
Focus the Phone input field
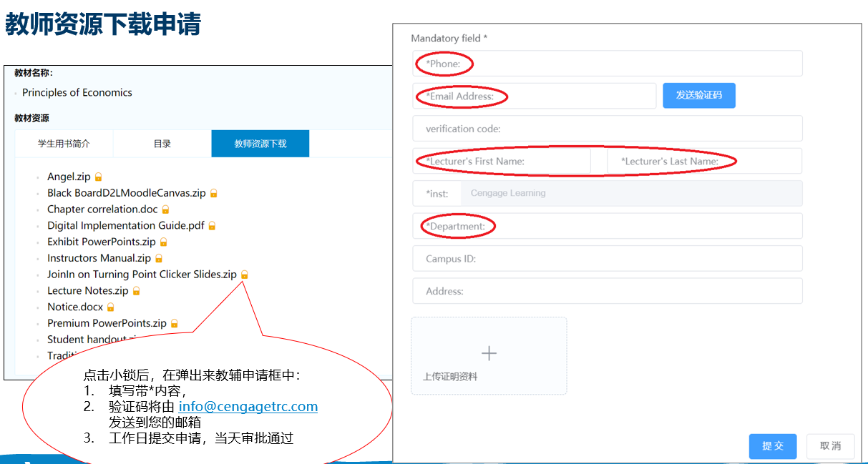607,64
